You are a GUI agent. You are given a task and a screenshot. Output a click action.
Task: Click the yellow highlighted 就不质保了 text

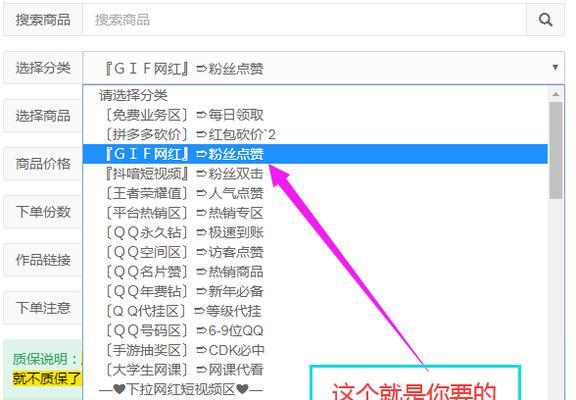point(46,378)
